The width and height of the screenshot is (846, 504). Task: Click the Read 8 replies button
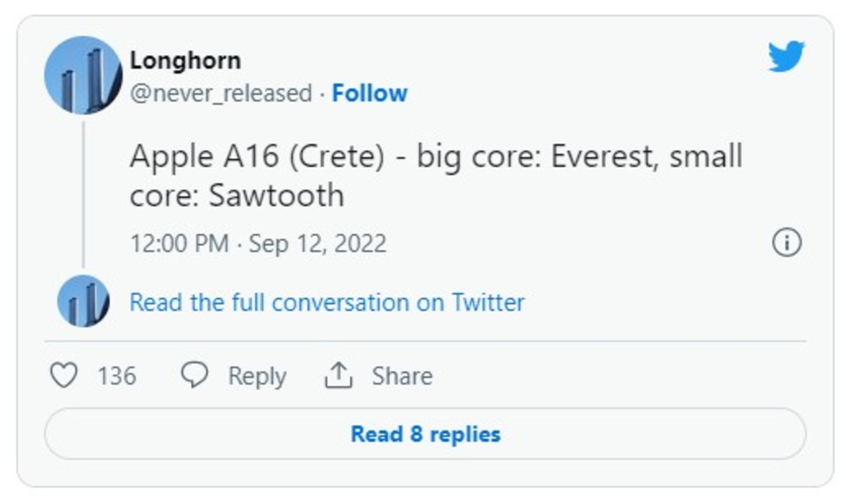pyautogui.click(x=425, y=434)
